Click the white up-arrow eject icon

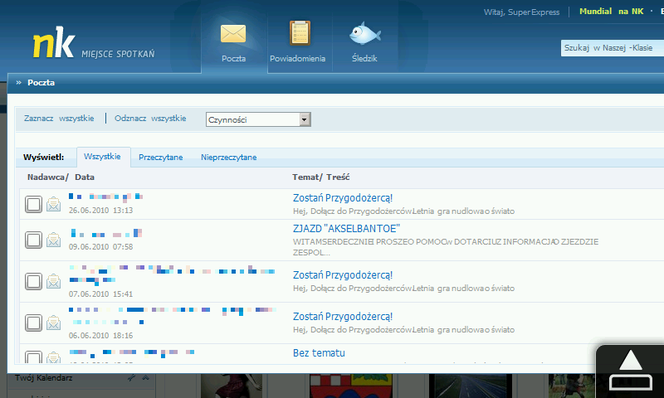tap(631, 369)
